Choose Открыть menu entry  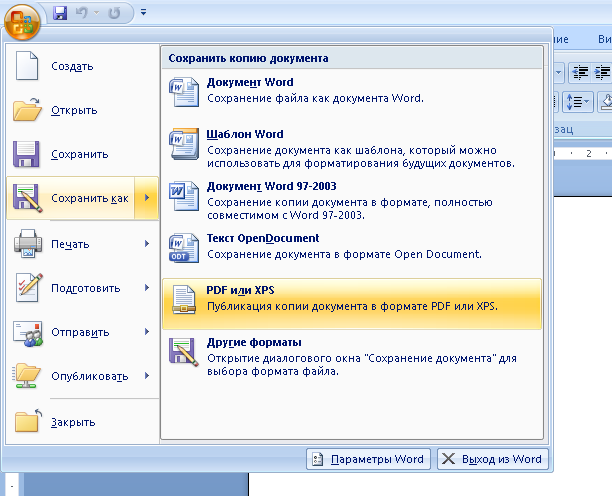(82, 110)
